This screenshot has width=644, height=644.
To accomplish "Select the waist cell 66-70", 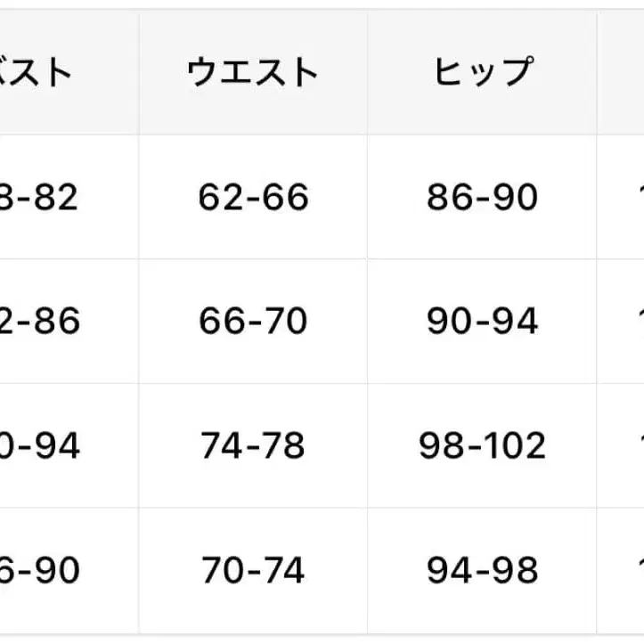I will point(253,321).
